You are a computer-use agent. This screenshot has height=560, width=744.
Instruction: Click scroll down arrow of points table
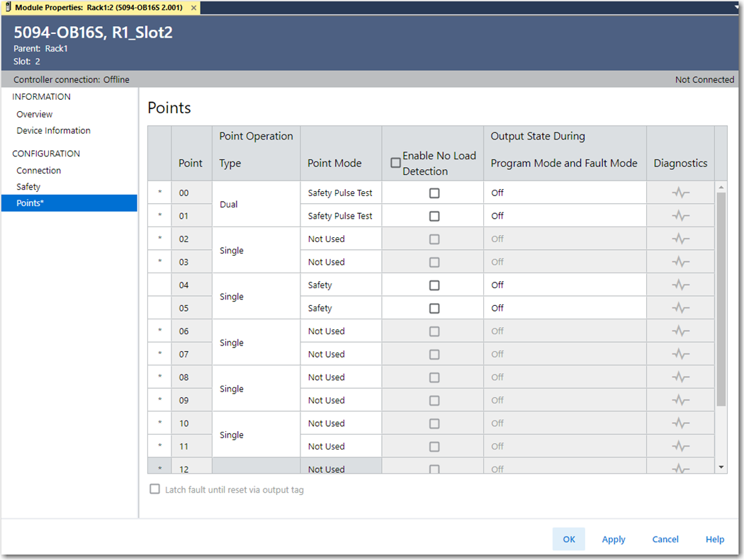[x=721, y=467]
